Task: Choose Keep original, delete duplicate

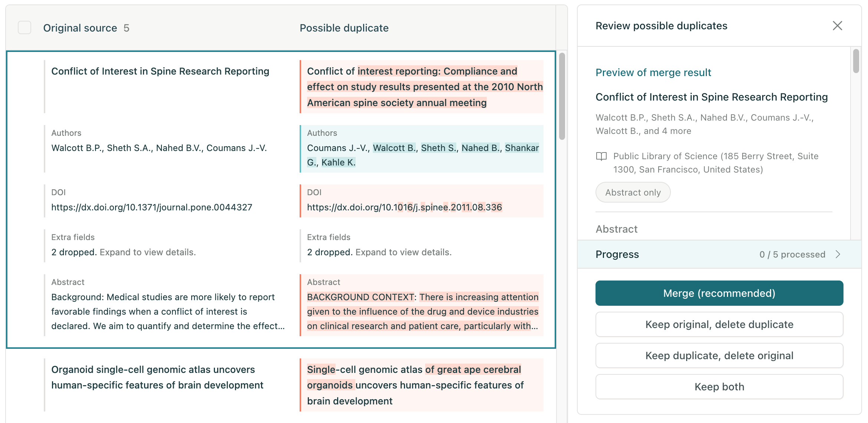Action: pos(719,324)
